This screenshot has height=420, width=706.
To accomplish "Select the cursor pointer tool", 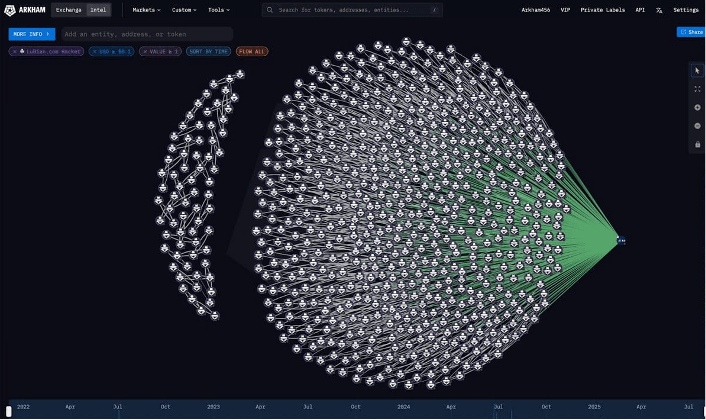I will coord(697,70).
